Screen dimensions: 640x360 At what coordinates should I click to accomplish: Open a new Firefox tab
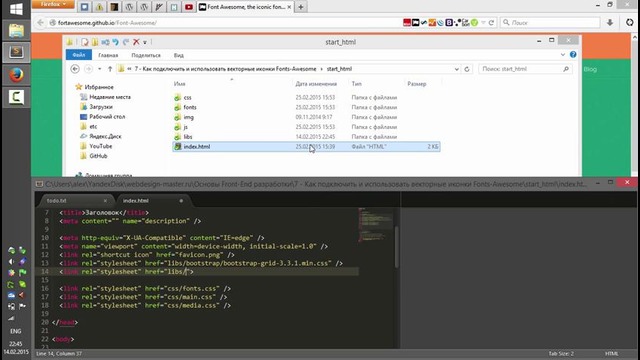tap(301, 7)
